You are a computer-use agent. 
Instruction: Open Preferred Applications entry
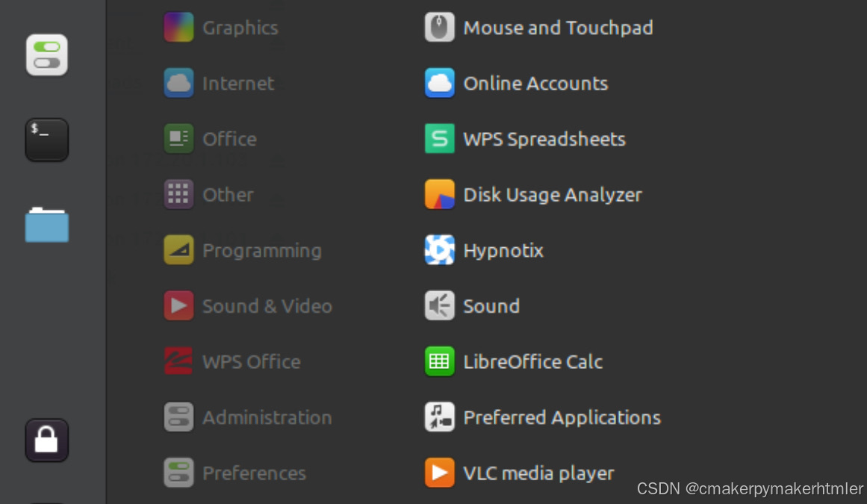tap(562, 418)
